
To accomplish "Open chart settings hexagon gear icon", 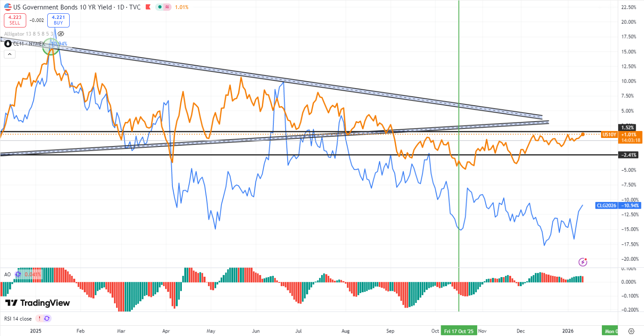I will [631, 331].
